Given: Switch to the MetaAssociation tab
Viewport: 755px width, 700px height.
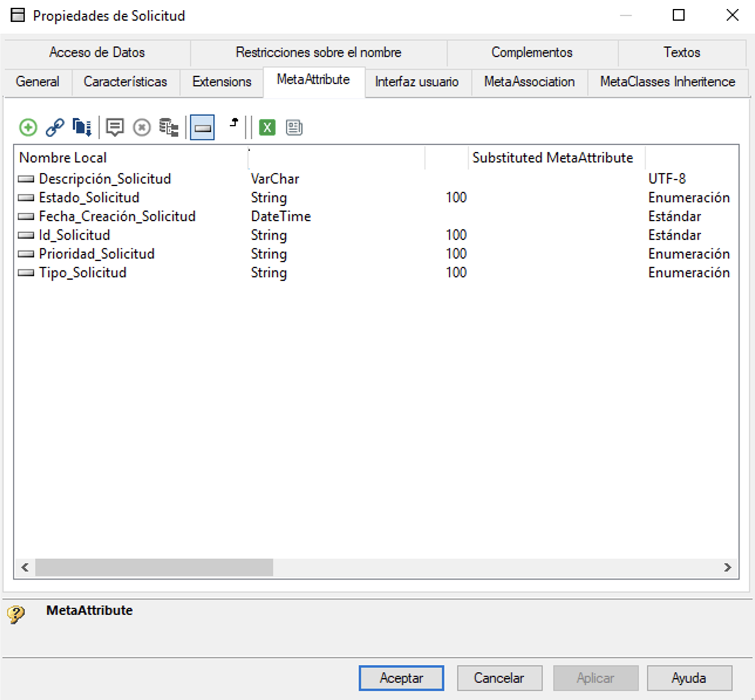Looking at the screenshot, I should (x=529, y=81).
